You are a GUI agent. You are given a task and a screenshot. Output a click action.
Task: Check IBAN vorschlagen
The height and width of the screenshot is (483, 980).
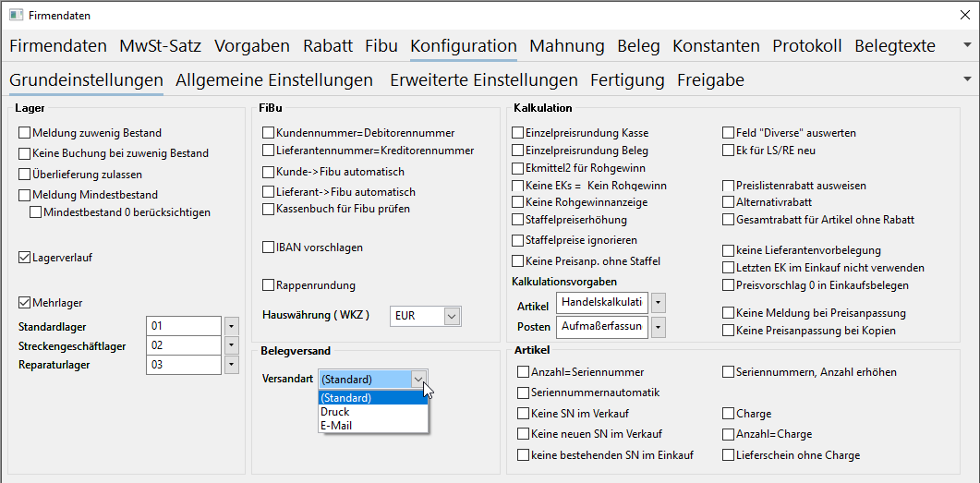(x=268, y=248)
